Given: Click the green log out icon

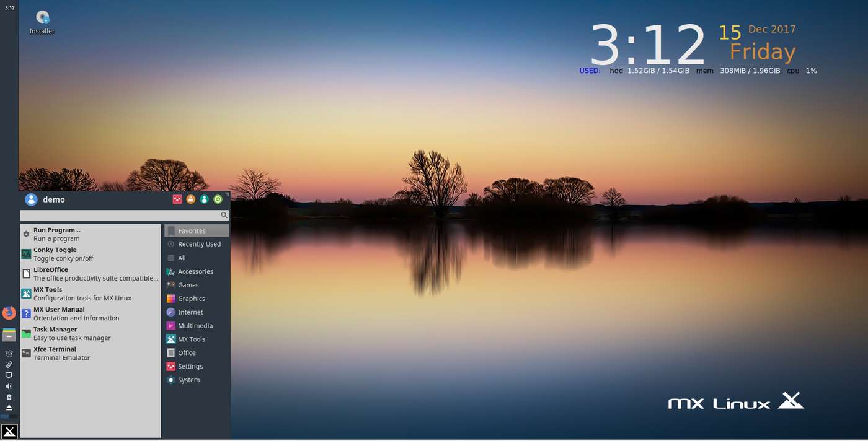Looking at the screenshot, I should 218,199.
